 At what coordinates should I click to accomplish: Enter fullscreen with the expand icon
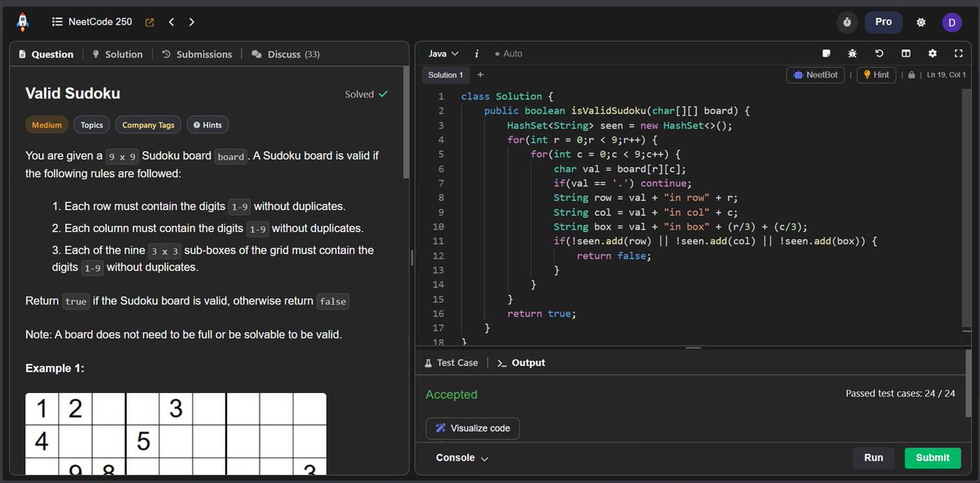[x=958, y=53]
